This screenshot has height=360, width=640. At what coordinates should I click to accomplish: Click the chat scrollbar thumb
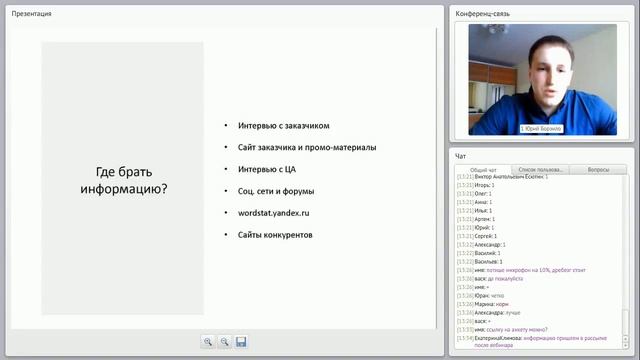click(625, 322)
